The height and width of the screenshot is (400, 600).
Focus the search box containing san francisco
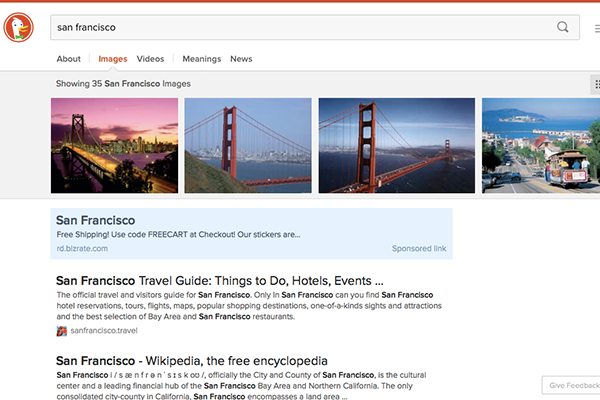(315, 27)
